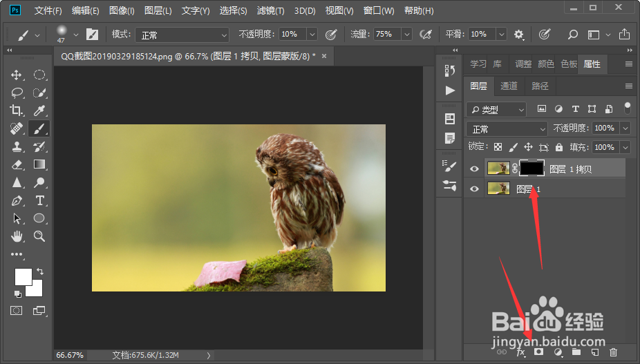The height and width of the screenshot is (364, 640).
Task: Select the Lasso tool
Action: point(17,93)
